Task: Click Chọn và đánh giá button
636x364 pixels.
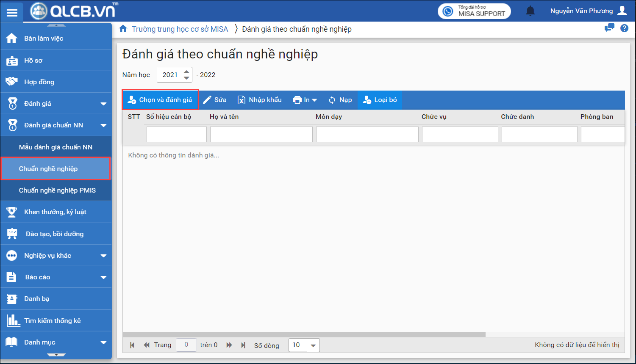Action: [160, 100]
